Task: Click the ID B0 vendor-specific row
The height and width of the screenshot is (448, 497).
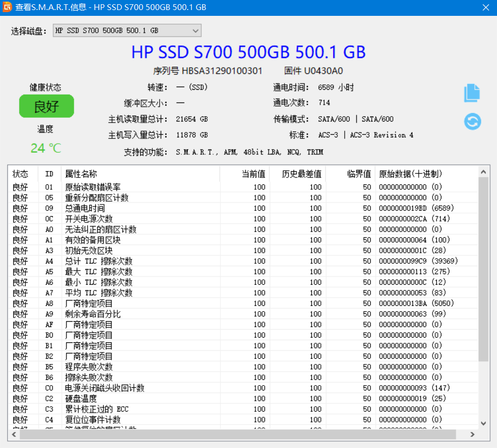Action: click(243, 335)
